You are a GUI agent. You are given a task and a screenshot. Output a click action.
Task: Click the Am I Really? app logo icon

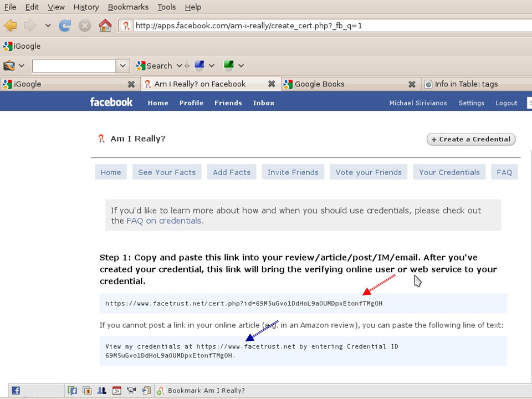101,139
